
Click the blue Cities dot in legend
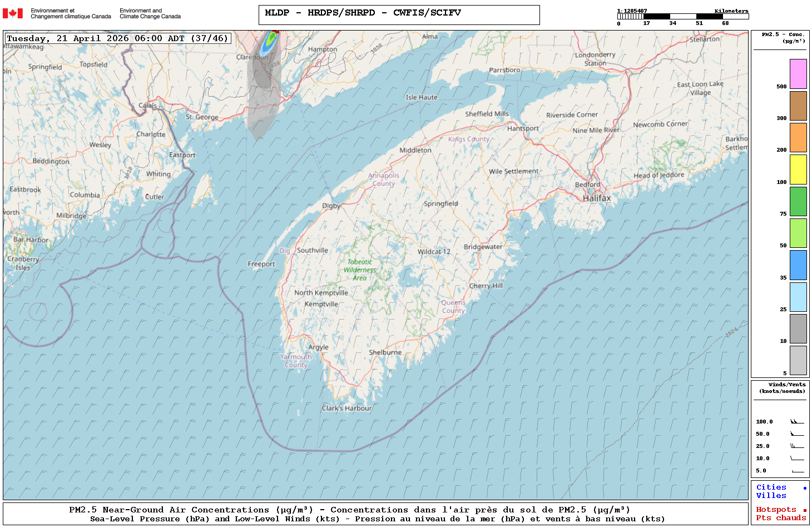click(804, 488)
